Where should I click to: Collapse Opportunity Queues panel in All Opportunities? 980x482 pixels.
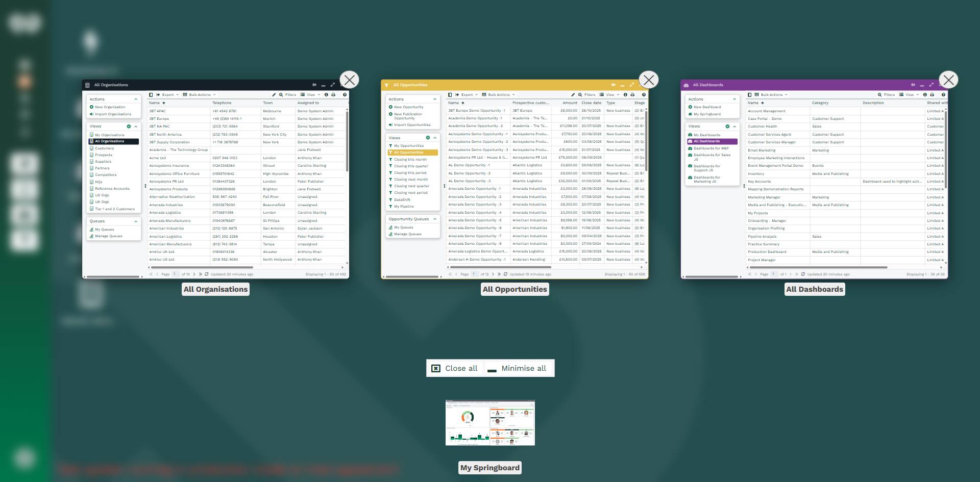coord(435,219)
